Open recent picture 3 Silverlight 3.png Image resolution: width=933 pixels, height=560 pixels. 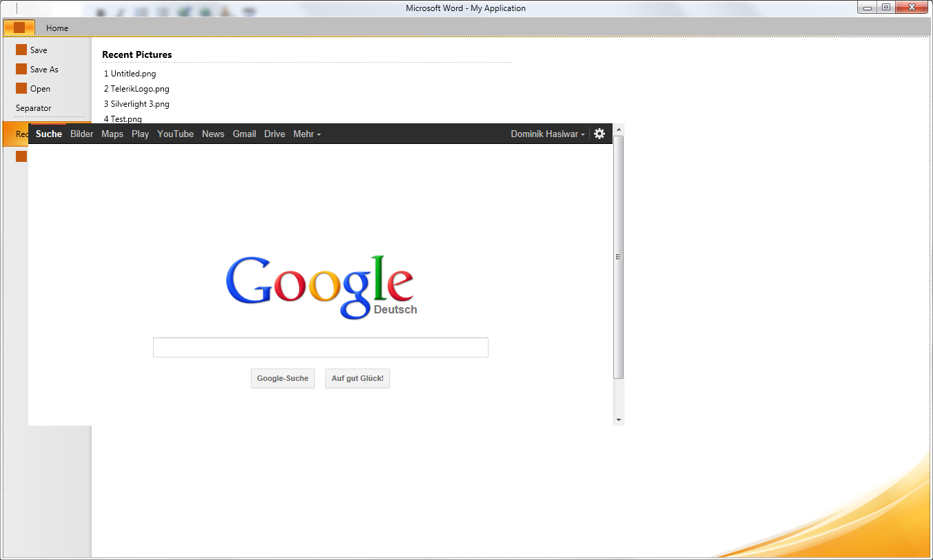(x=136, y=104)
